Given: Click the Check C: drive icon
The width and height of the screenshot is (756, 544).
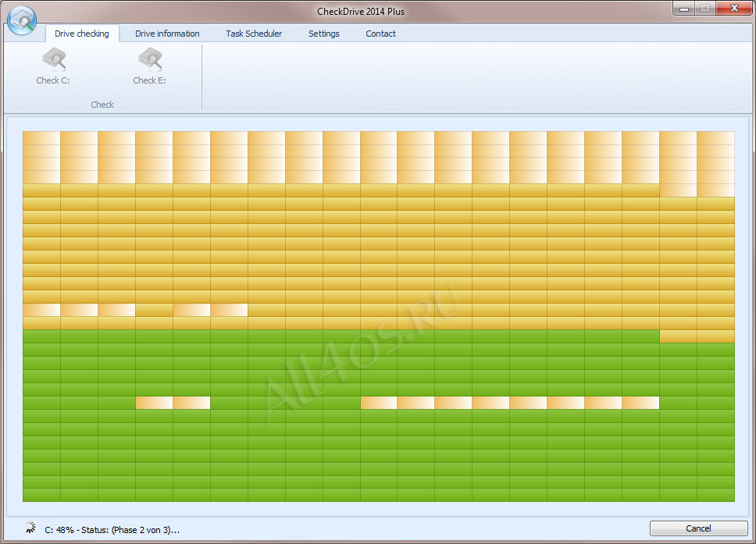Looking at the screenshot, I should coord(54,59).
